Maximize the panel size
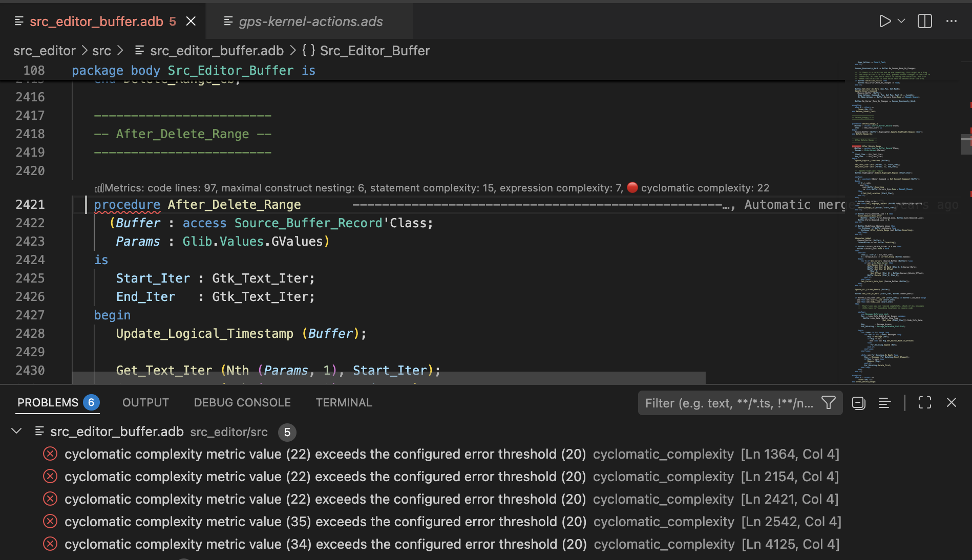This screenshot has width=972, height=560. point(925,403)
